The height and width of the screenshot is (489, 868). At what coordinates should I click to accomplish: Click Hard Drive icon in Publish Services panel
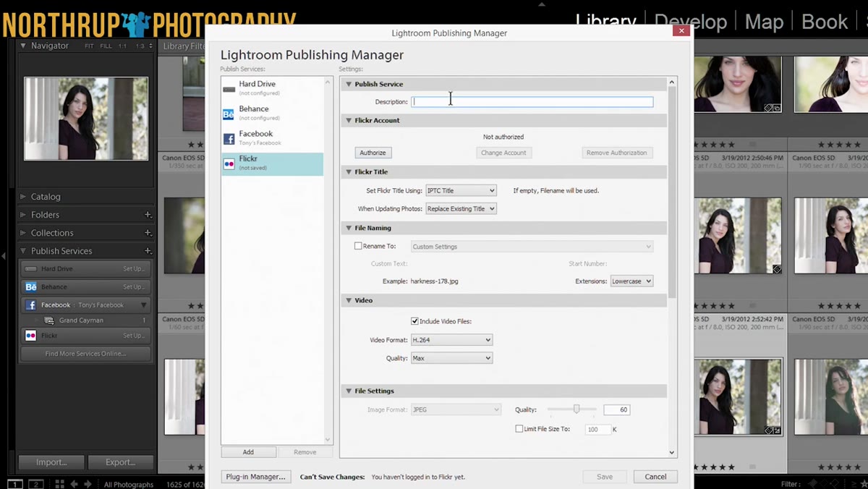[30, 269]
